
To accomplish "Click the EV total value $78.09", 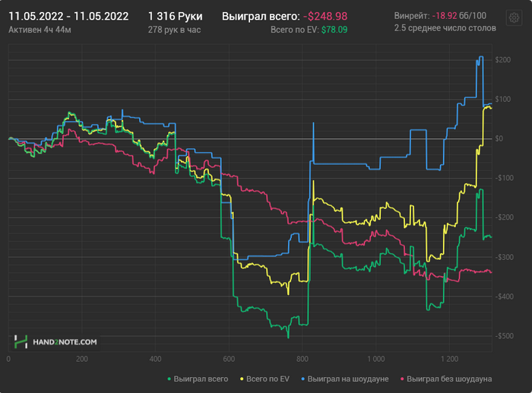I will pos(334,30).
